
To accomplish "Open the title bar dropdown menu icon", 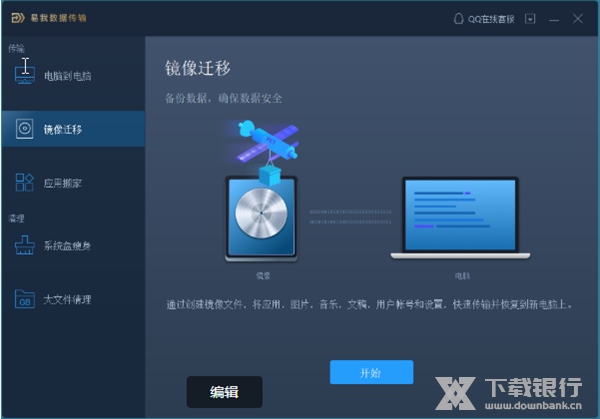I will pyautogui.click(x=530, y=19).
